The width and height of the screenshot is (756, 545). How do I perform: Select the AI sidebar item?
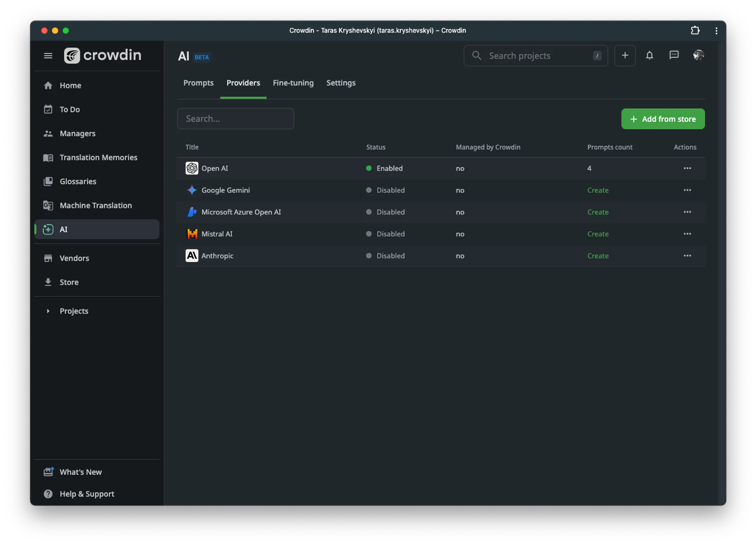point(97,229)
